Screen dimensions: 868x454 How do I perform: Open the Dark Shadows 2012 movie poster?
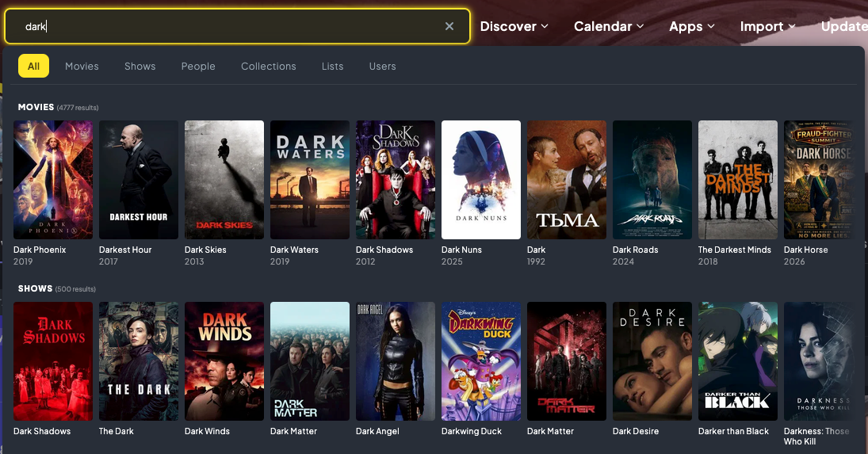point(396,180)
